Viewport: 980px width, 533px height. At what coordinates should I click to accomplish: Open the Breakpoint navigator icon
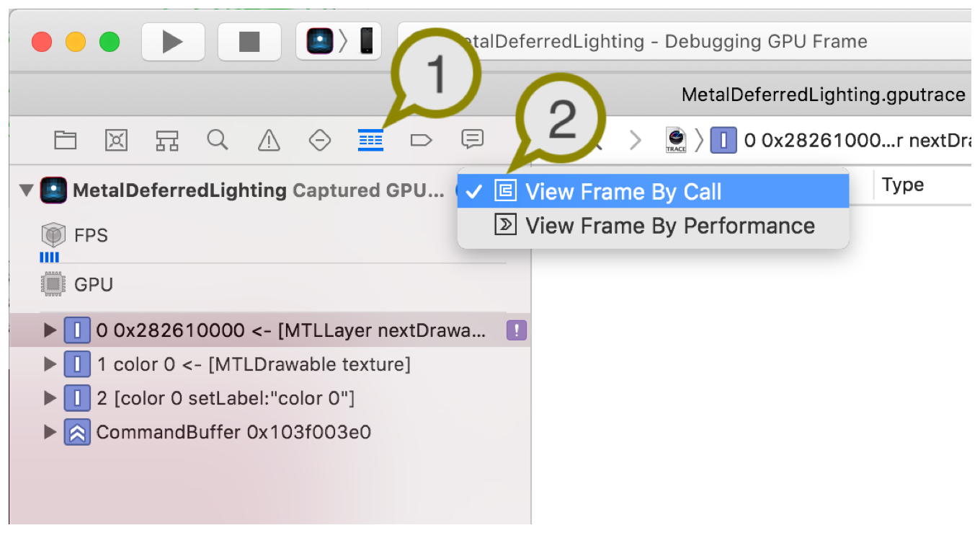[421, 140]
